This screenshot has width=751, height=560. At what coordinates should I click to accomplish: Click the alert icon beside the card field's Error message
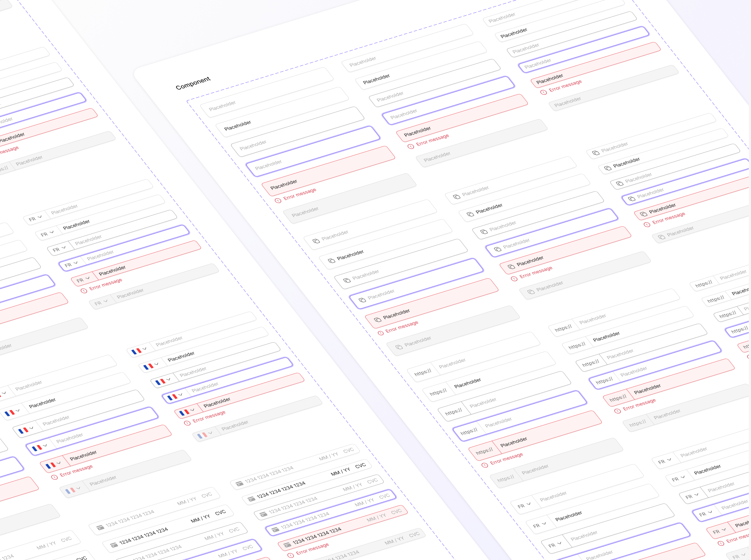click(x=291, y=555)
